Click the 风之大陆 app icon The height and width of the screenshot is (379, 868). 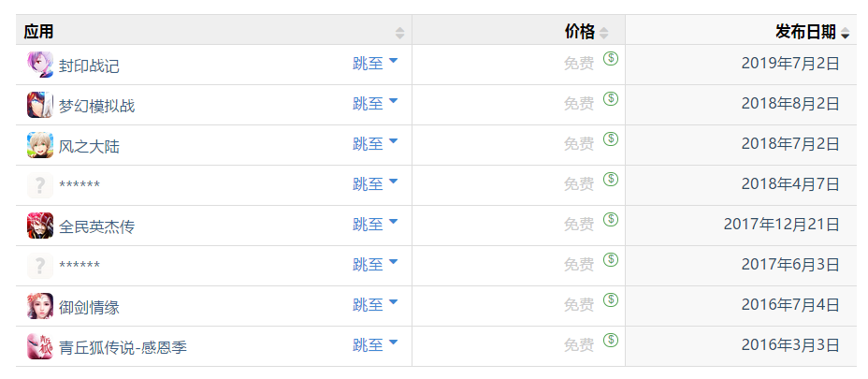[x=40, y=146]
